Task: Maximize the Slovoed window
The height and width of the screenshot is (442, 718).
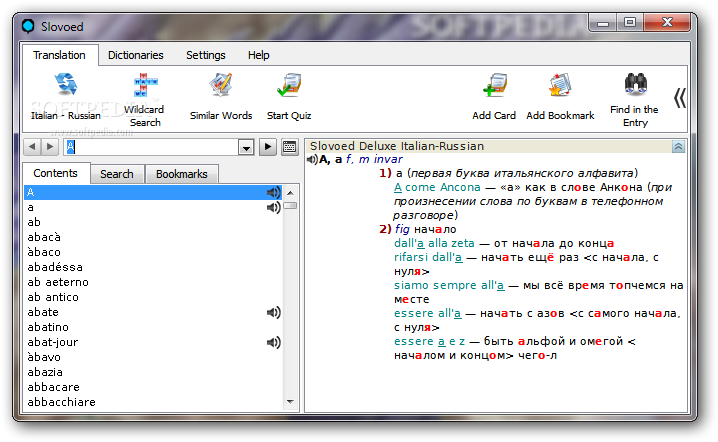Action: coord(630,22)
